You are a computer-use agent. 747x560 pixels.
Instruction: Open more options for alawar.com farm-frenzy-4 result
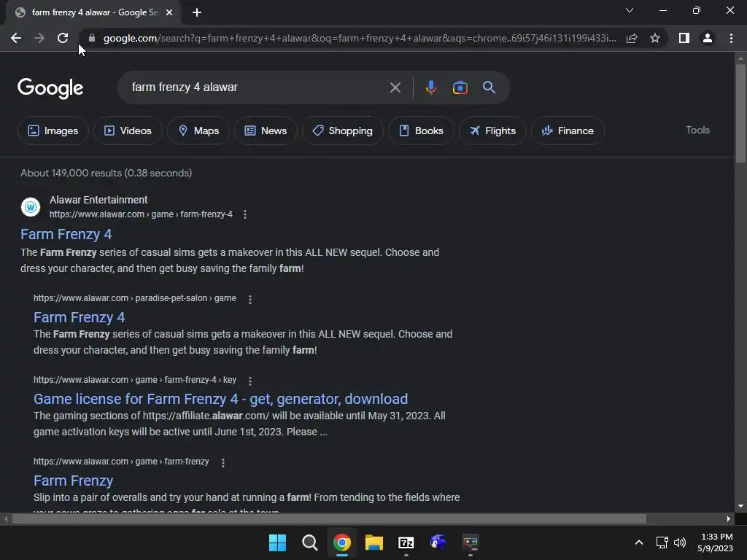[x=245, y=214]
